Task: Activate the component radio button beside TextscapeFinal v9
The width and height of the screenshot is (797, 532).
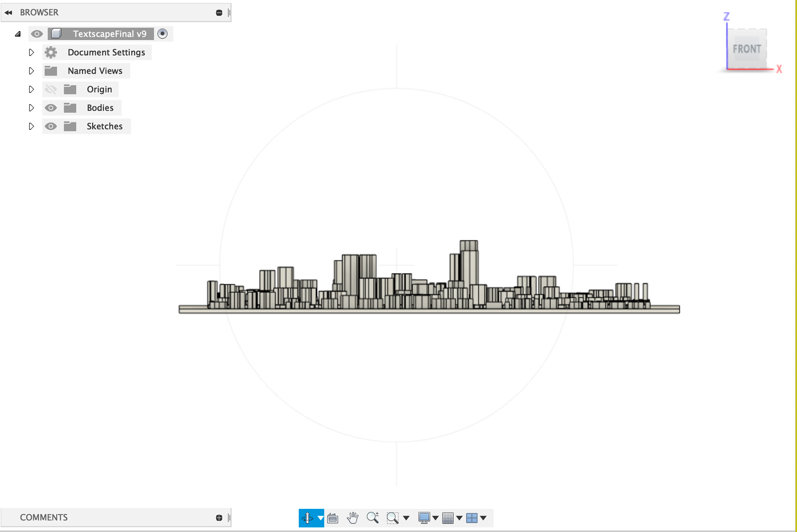Action: click(163, 34)
